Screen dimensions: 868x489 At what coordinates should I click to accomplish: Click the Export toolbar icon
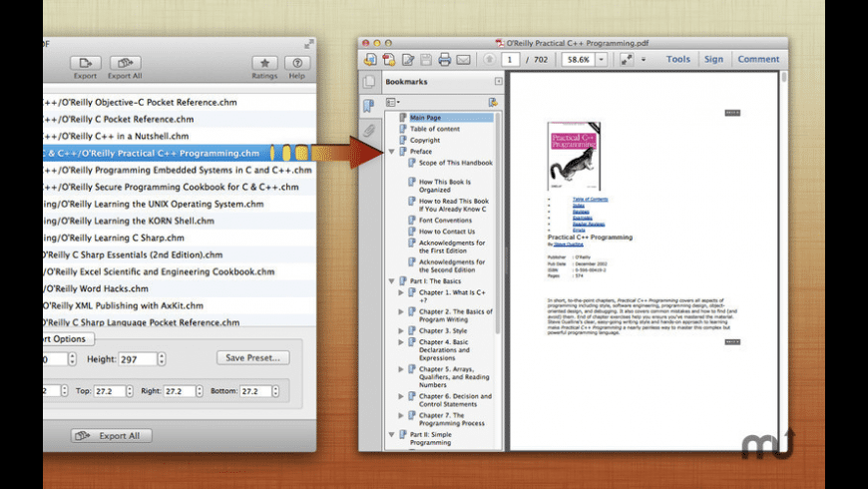85,63
